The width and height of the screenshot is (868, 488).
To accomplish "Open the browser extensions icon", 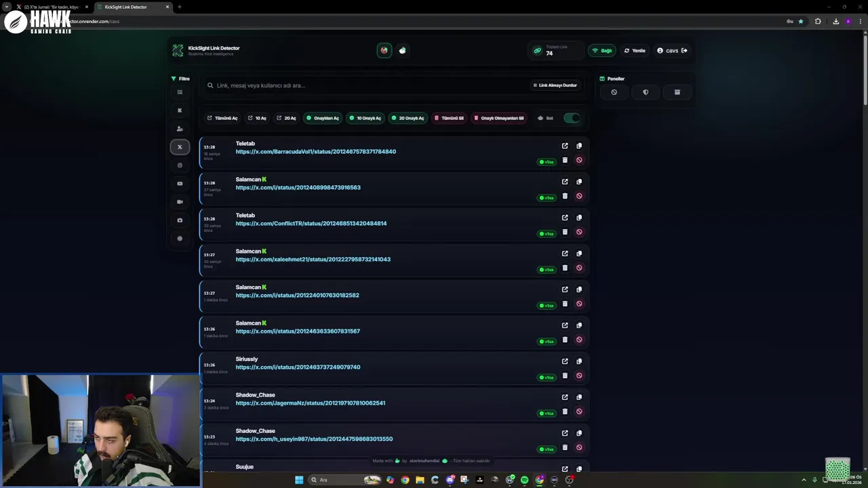I will 818,21.
